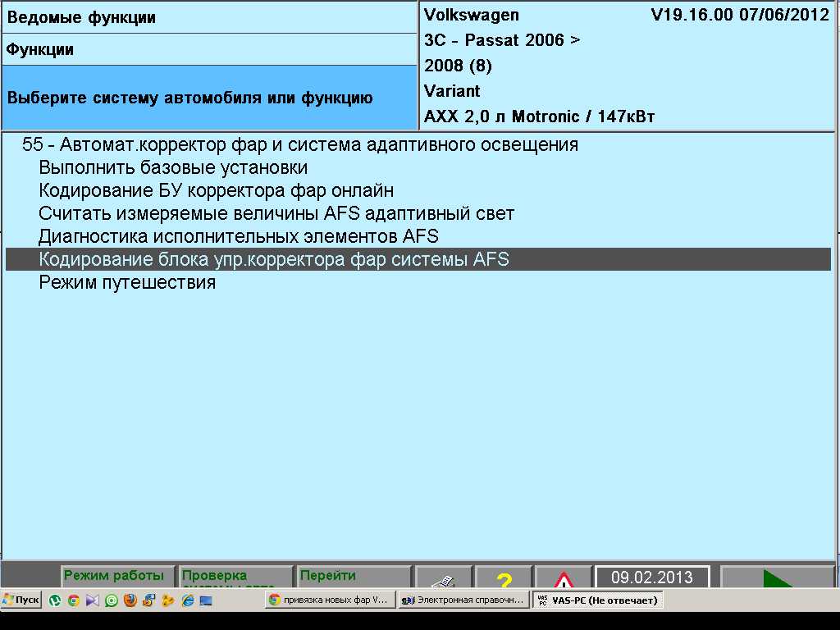
Task: Launch Chrome from the quick launch bar
Action: click(73, 600)
